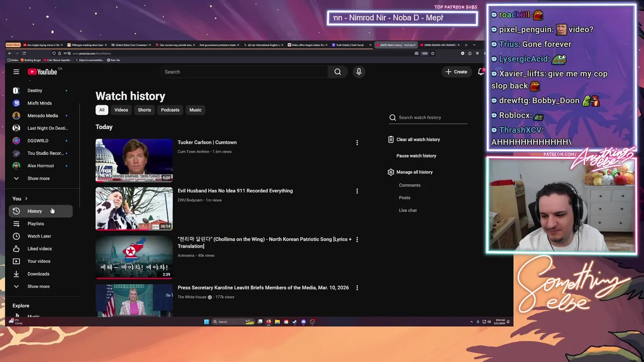The image size is (644, 362).
Task: Select the Podcasts filter chip
Action: 170,110
